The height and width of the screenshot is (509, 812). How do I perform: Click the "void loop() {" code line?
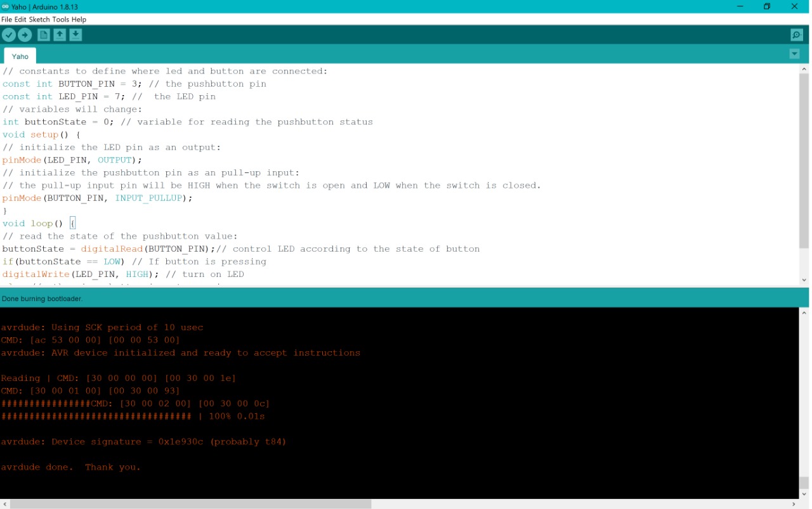(x=39, y=223)
